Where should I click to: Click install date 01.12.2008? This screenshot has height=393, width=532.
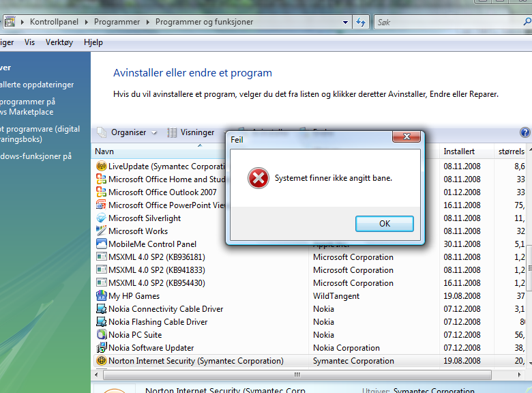point(462,192)
